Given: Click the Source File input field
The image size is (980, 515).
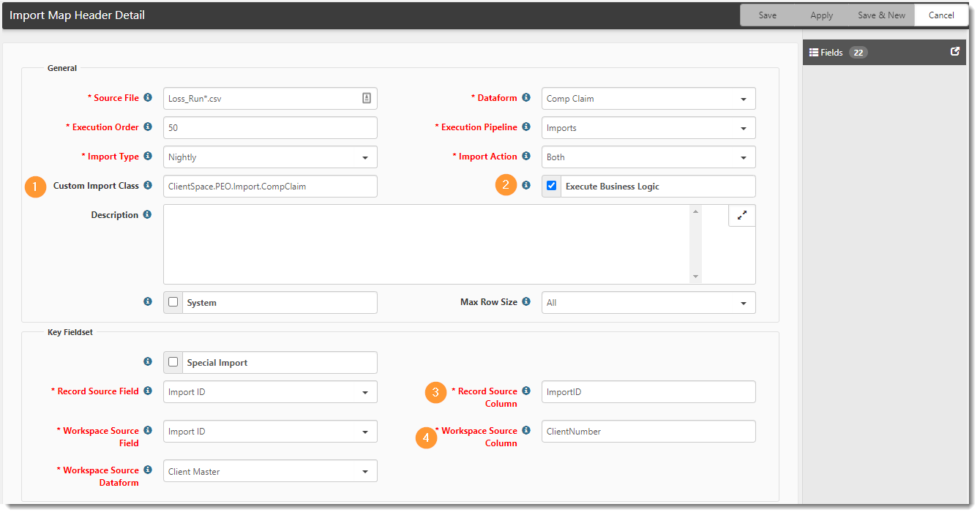Looking at the screenshot, I should point(270,99).
